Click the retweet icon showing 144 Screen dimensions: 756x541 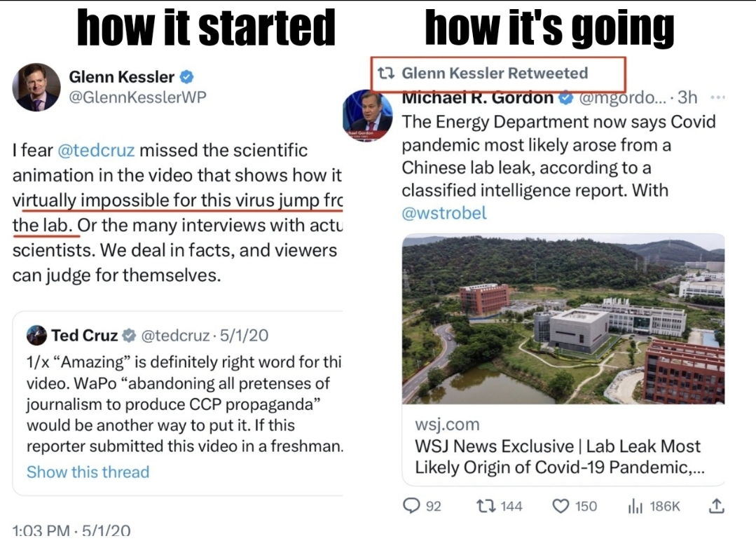[484, 505]
